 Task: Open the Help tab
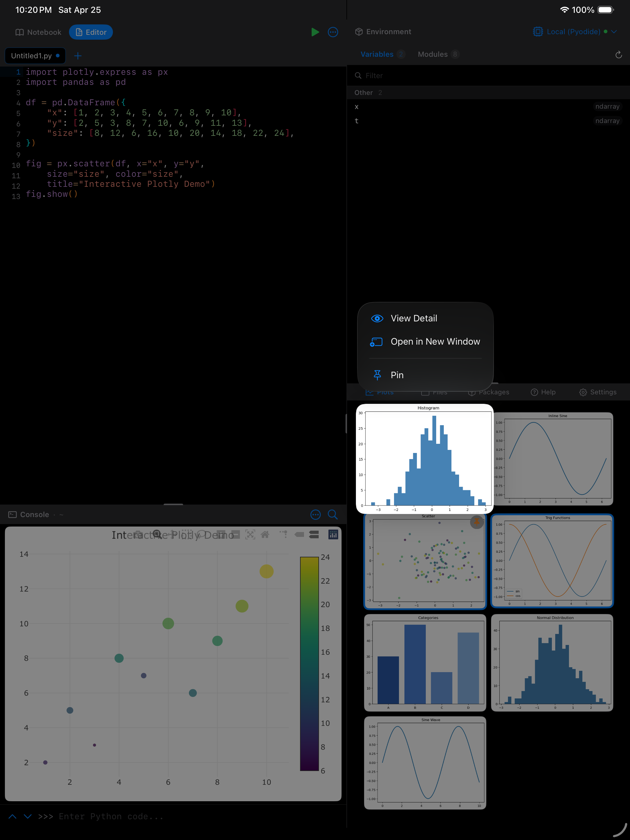point(543,392)
